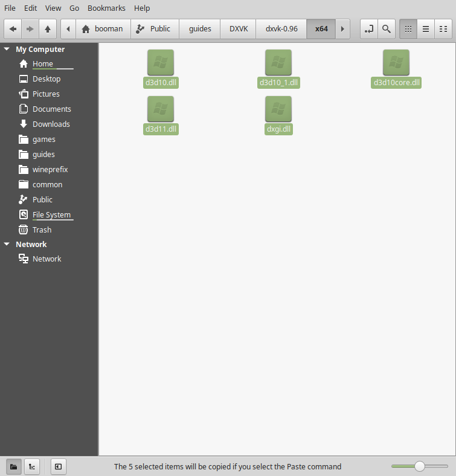
Task: Collapse the My Computer section
Action: [x=7, y=49]
